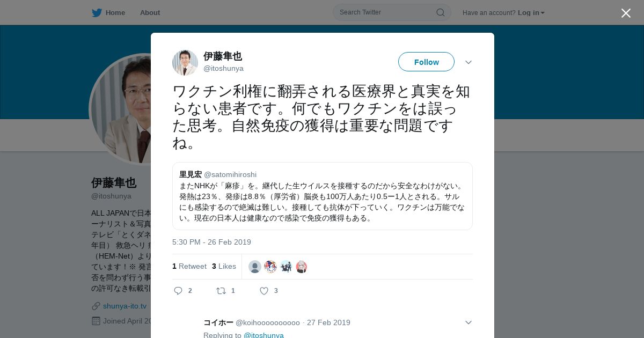The image size is (644, 338).
Task: Click 伊藤隼也 profile avatar in tweet
Action: 185,63
